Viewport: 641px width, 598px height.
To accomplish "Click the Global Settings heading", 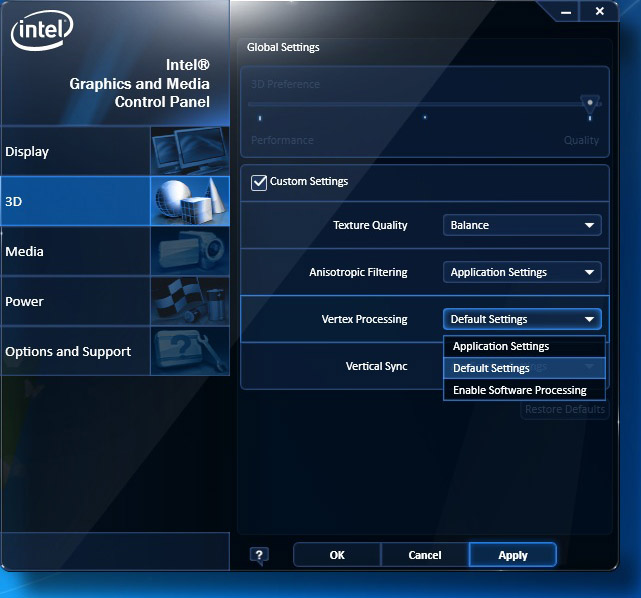I will [x=283, y=47].
